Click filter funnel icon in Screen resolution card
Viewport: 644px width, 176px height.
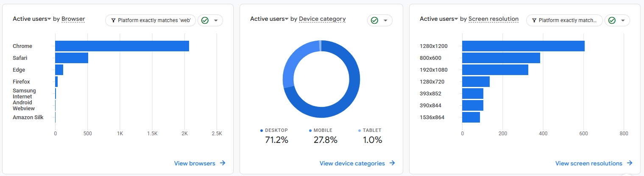[534, 20]
